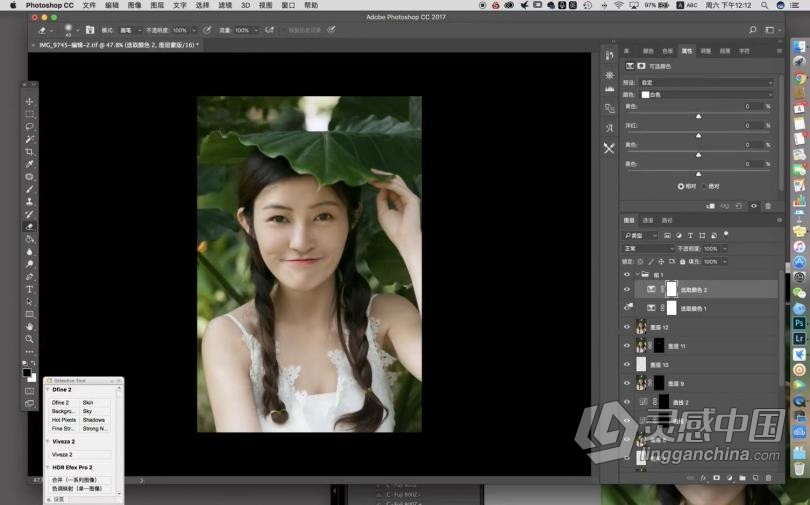This screenshot has width=810, height=505.
Task: Hide the 图层 11 layer
Action: [627, 345]
